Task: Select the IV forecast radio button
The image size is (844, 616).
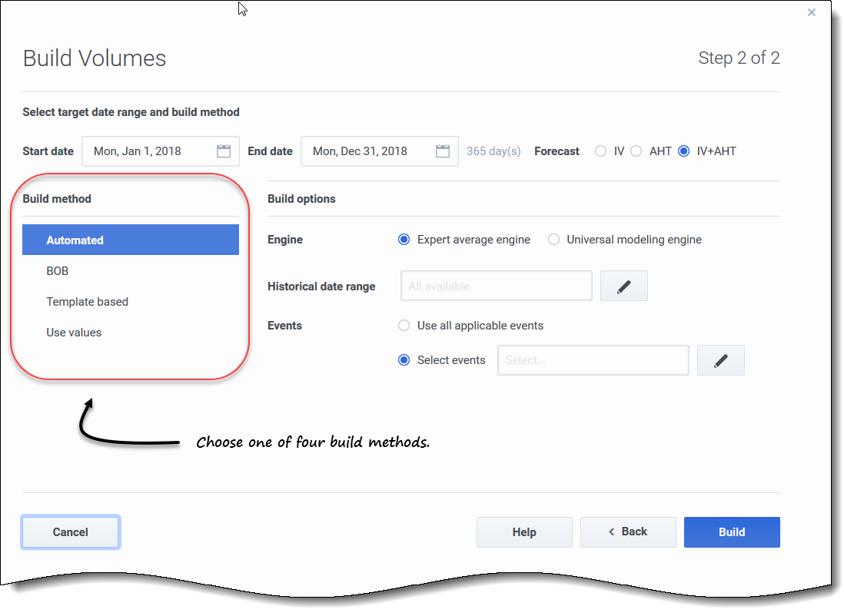Action: click(601, 151)
